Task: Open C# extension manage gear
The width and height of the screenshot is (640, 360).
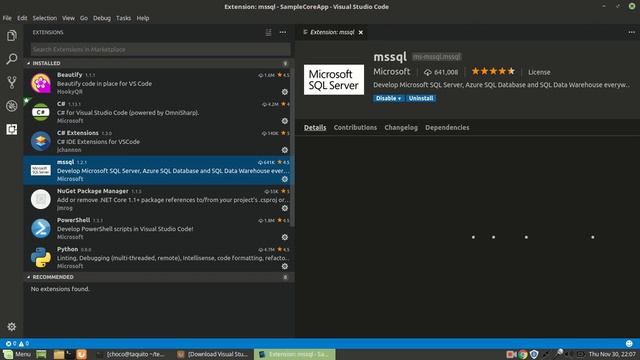Action: pyautogui.click(x=285, y=121)
